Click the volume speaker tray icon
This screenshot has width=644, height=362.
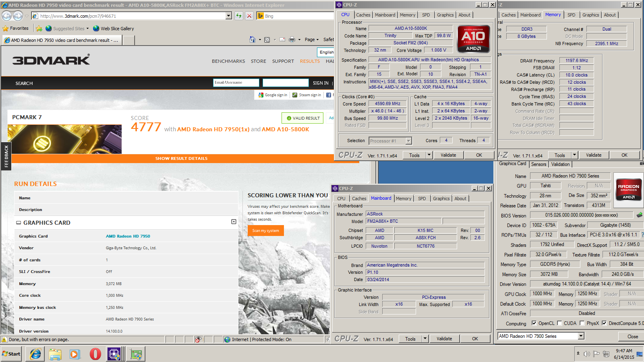pyautogui.click(x=586, y=354)
